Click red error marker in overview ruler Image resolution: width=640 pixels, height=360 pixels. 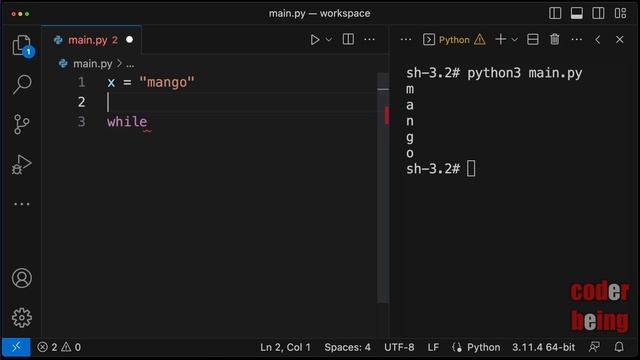(386, 115)
